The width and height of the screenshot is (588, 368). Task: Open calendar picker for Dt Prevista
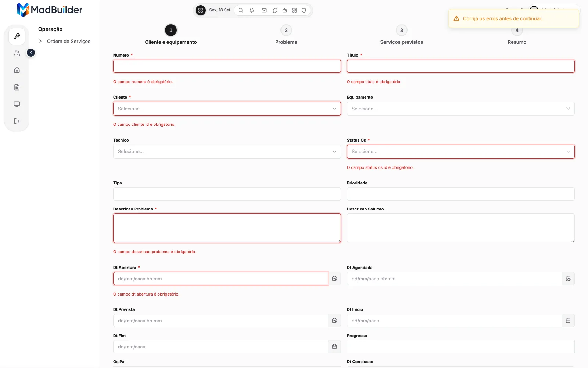pyautogui.click(x=334, y=321)
